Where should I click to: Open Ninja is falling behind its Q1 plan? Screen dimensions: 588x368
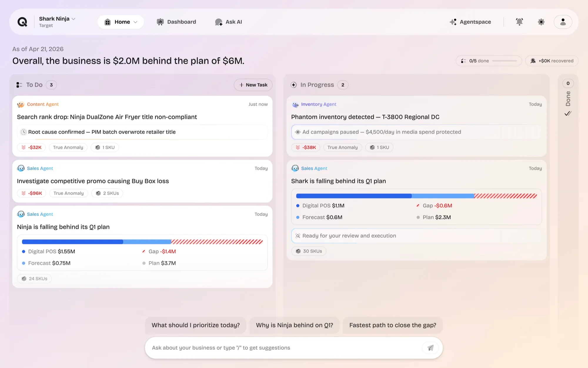[63, 227]
